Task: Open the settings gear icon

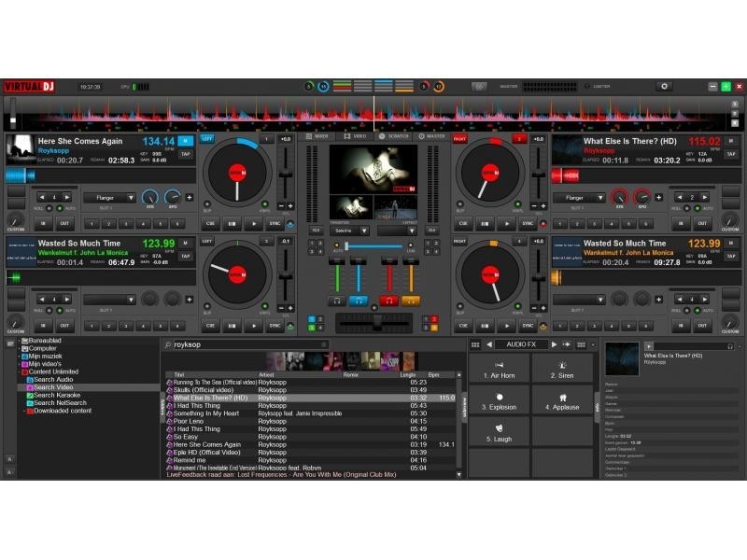Action: point(664,87)
